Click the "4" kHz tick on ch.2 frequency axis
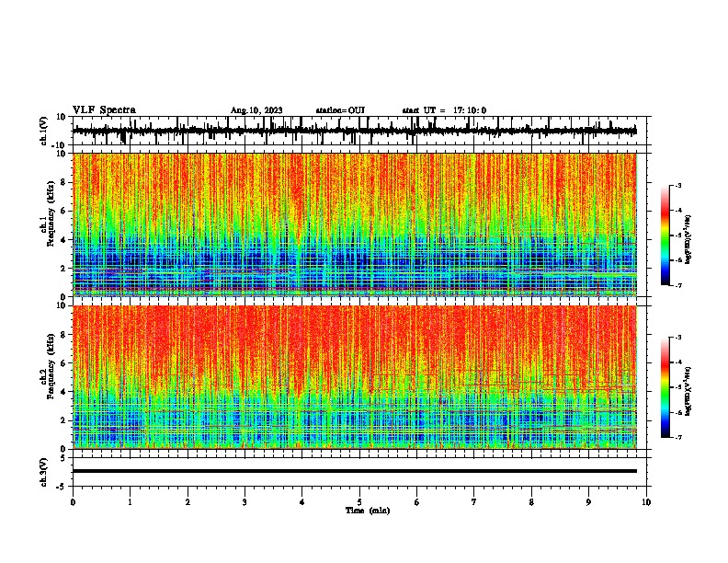Screen dimensions: 728x563 [63, 392]
